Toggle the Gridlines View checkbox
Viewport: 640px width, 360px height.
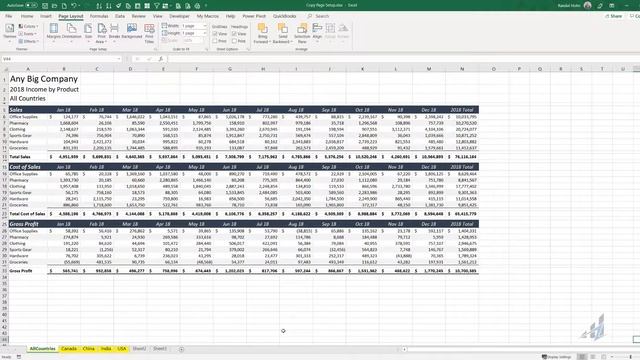coord(215,34)
